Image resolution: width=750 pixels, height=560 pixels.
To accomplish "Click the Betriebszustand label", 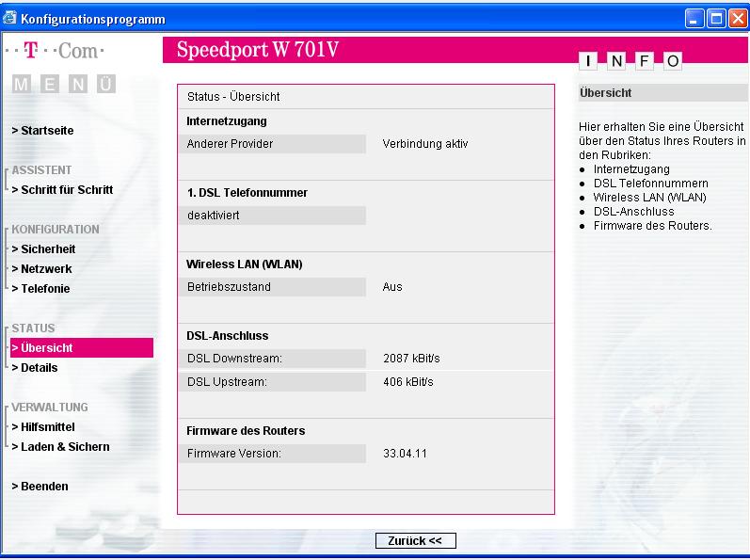I will 229,287.
